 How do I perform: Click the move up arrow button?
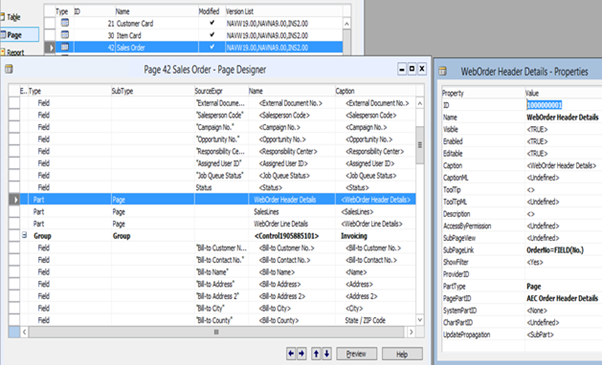click(x=316, y=353)
